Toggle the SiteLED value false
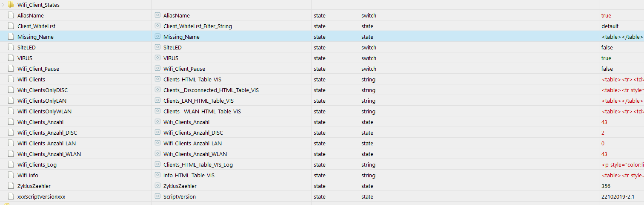Image resolution: width=644 pixels, height=205 pixels. point(607,47)
